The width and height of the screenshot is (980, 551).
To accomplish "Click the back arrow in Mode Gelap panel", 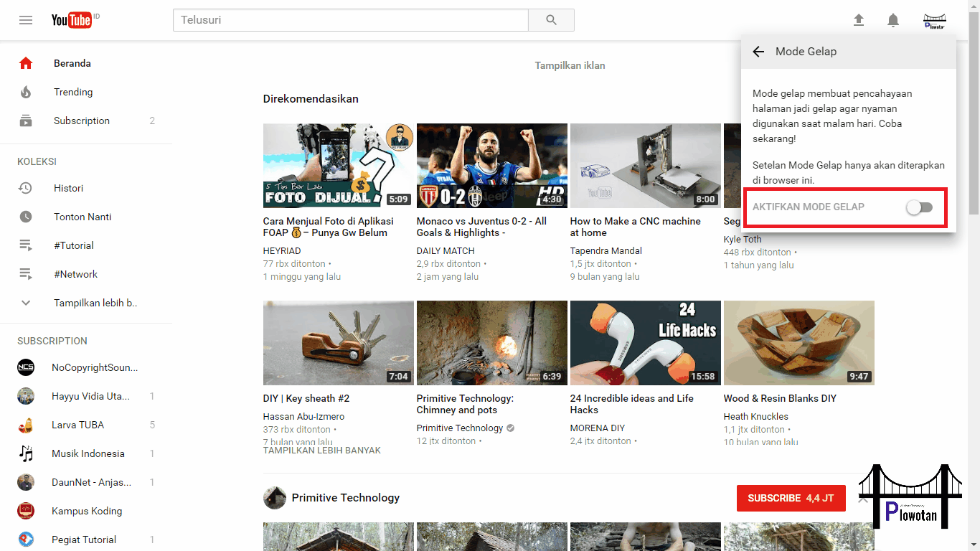I will [x=758, y=51].
